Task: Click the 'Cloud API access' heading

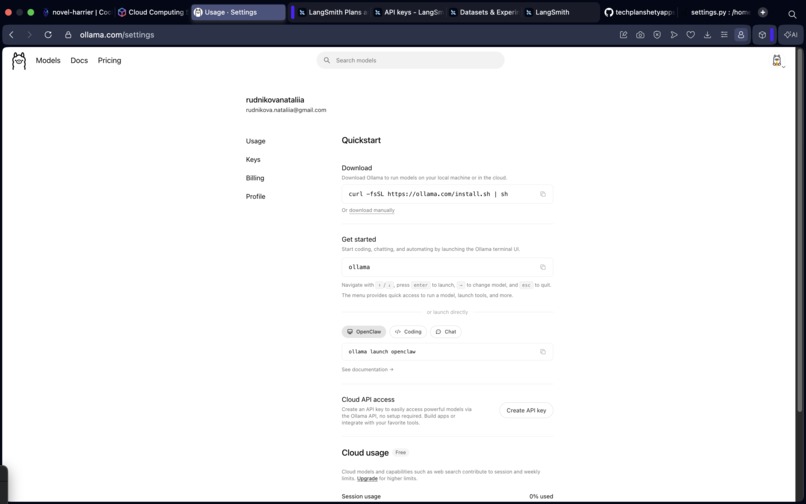Action: point(368,400)
